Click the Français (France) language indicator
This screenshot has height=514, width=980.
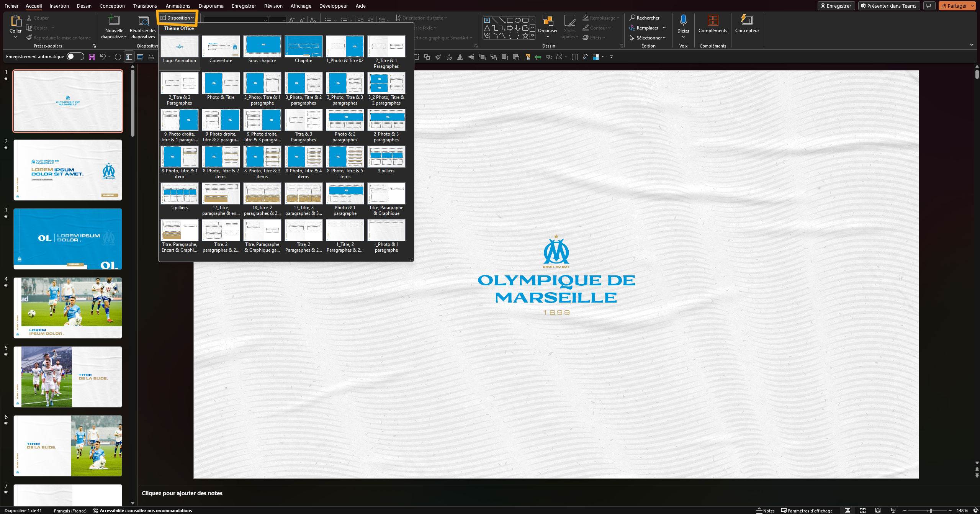[70, 511]
